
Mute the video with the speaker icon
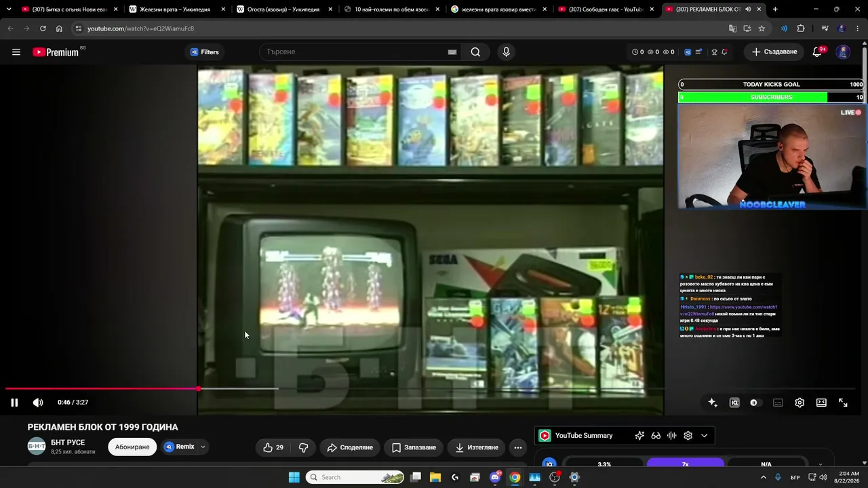point(38,403)
